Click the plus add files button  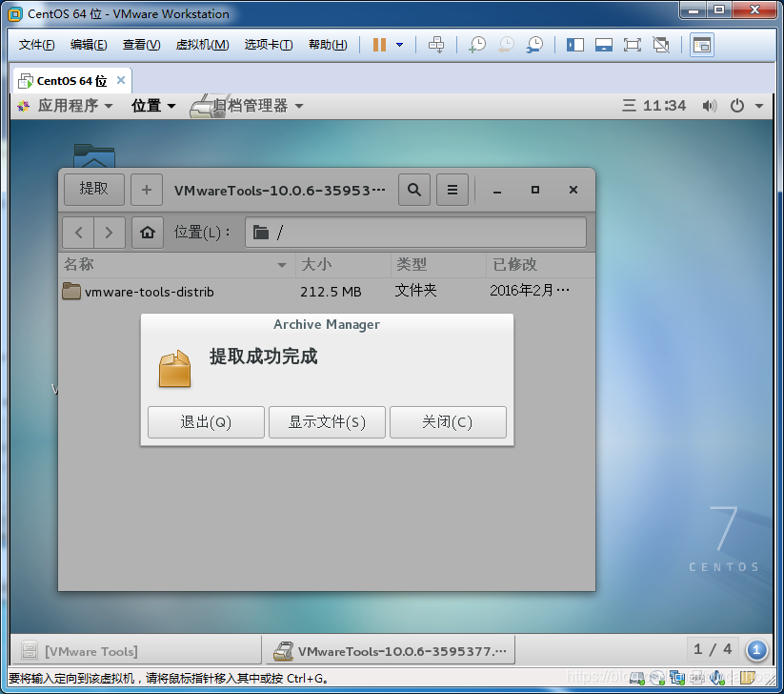147,190
